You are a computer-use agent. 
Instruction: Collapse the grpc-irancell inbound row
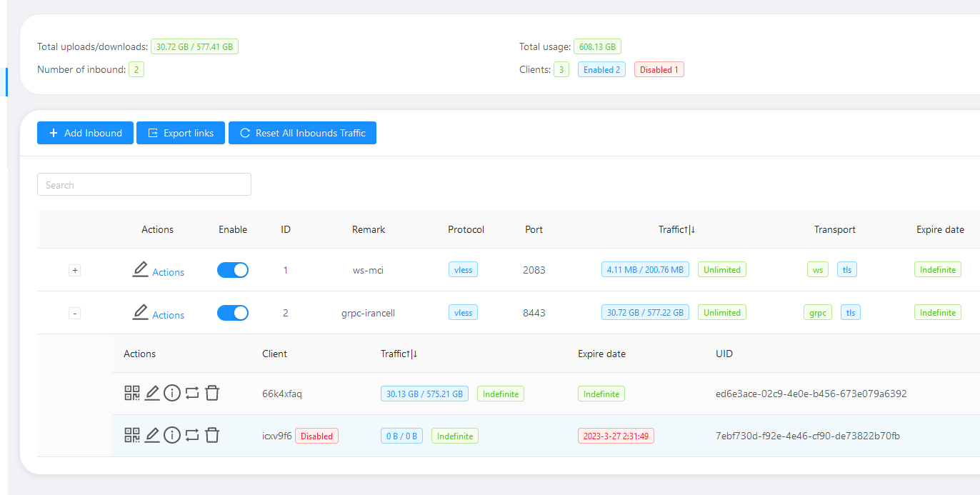(x=75, y=314)
